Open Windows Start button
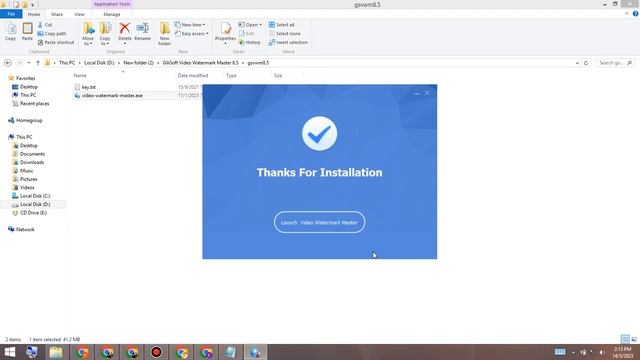The width and height of the screenshot is (640, 360). pyautogui.click(x=10, y=352)
